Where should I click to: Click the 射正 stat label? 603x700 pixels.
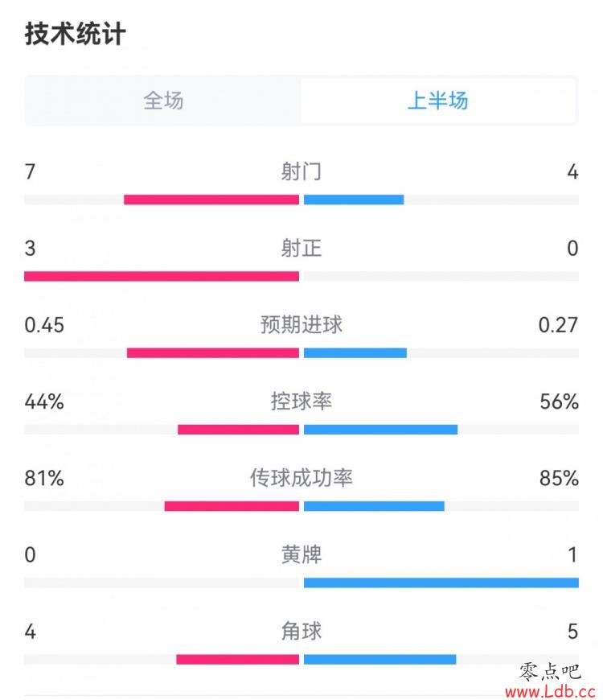point(301,248)
